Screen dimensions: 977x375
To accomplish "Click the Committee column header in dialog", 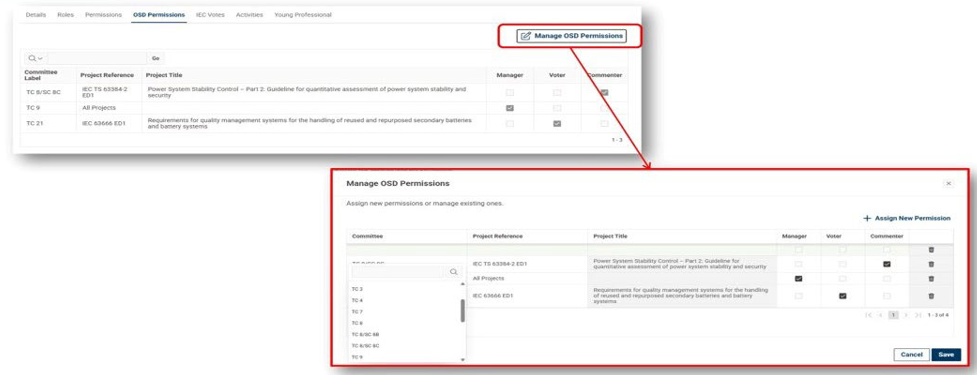I will point(367,236).
